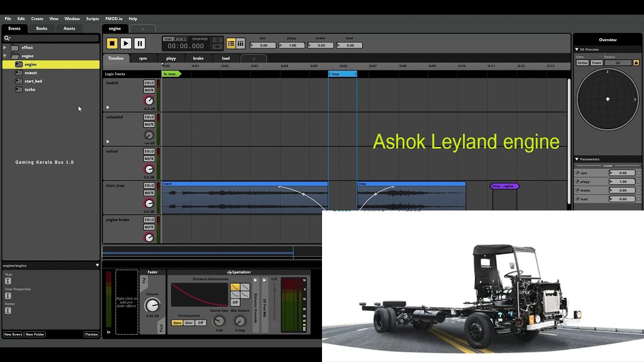Expand the Distance Override section
The height and width of the screenshot is (362, 644).
coord(255,280)
